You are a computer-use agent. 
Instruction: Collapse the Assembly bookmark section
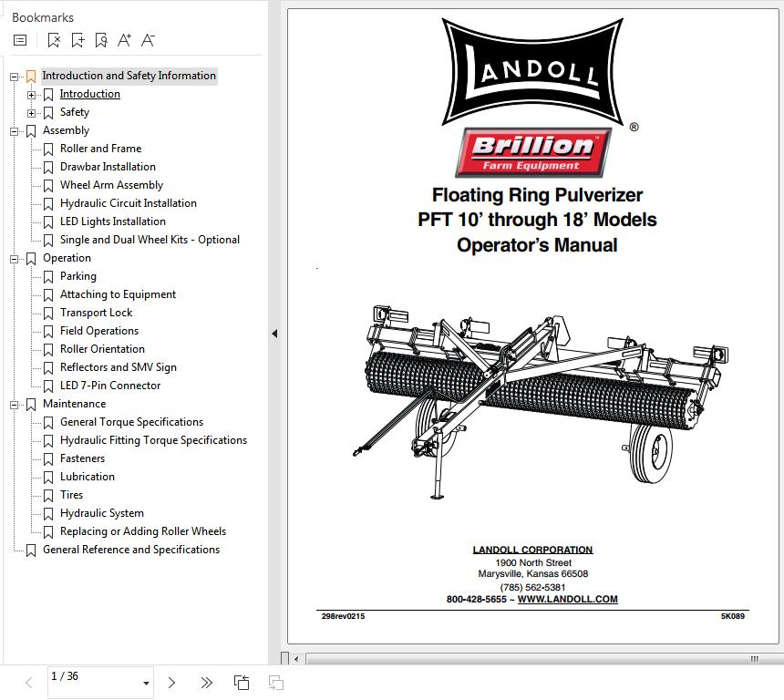pos(14,131)
